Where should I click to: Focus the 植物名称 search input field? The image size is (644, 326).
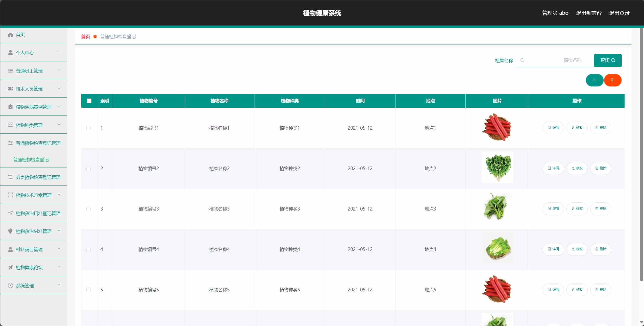click(x=554, y=60)
